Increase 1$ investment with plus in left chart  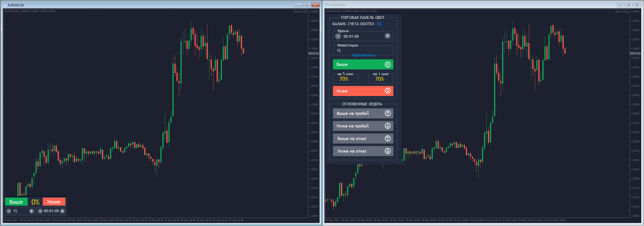coord(31,211)
